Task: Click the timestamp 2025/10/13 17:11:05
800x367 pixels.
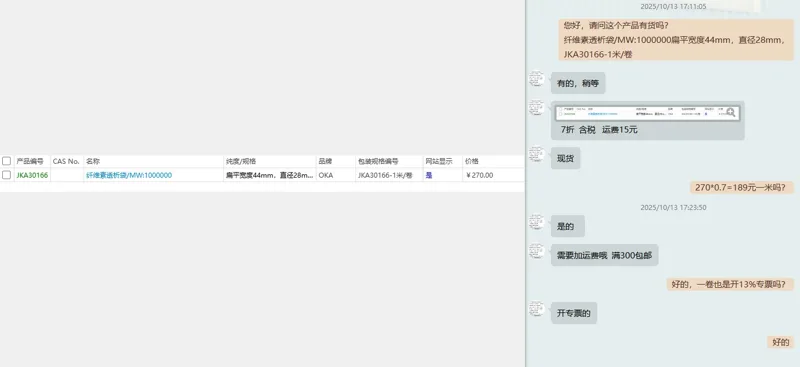Action: (x=673, y=7)
